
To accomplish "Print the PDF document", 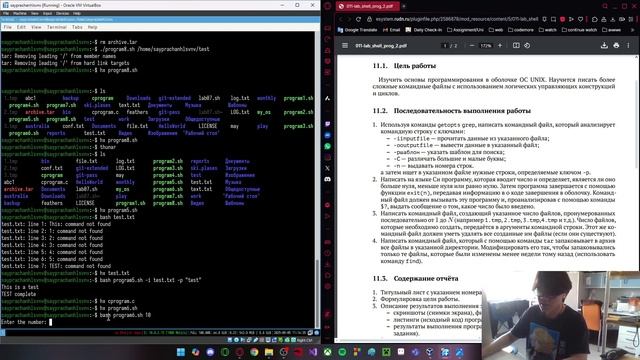I will coord(616,46).
